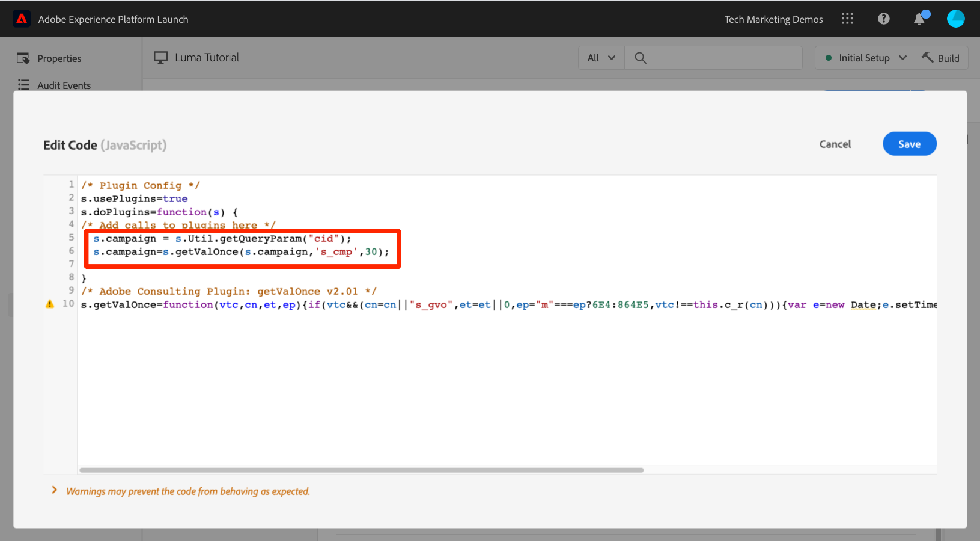Save the edited code

909,144
